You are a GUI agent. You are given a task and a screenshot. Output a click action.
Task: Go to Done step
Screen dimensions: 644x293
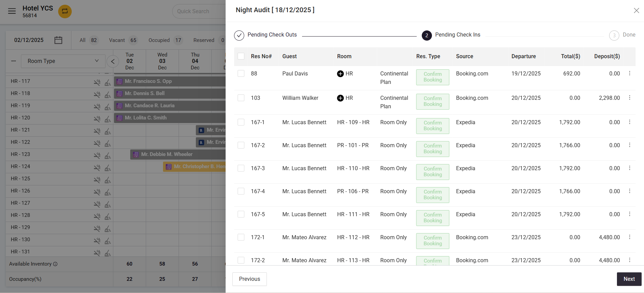pos(622,35)
